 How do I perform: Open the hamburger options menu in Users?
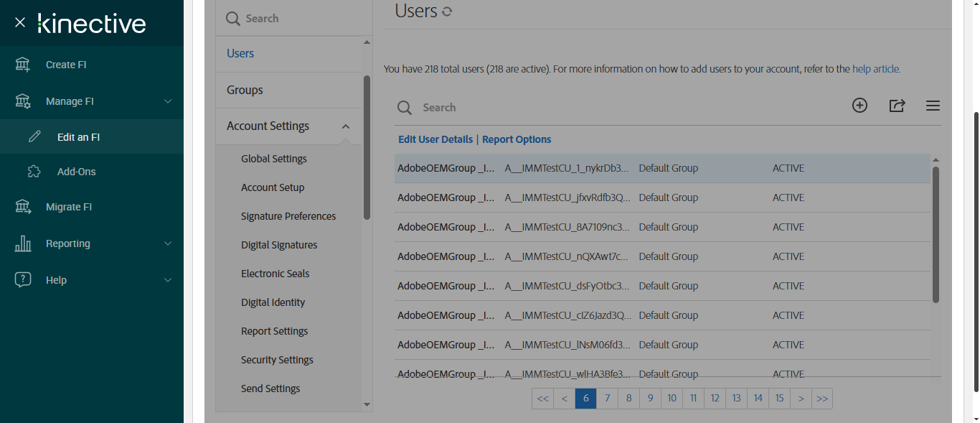(x=933, y=106)
